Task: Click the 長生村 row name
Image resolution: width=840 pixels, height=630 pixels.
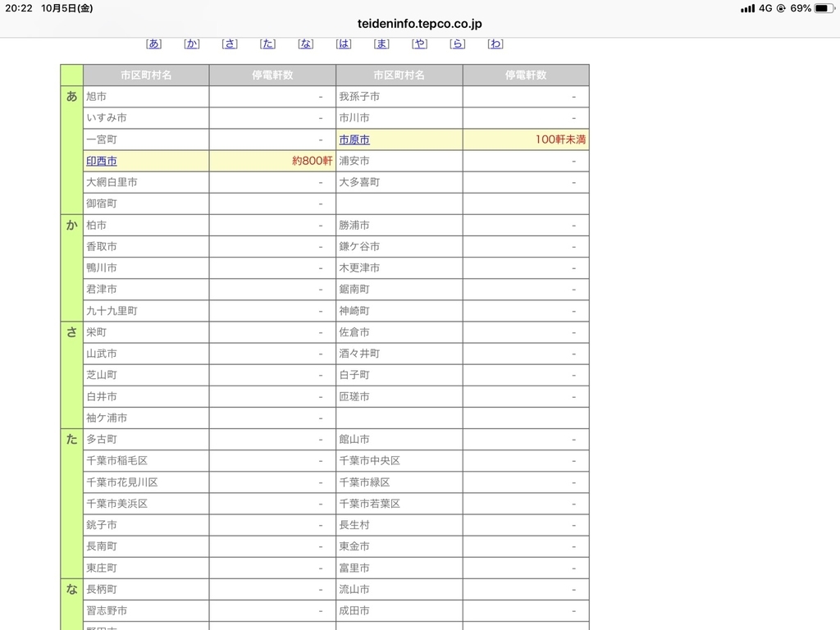Action: point(354,525)
